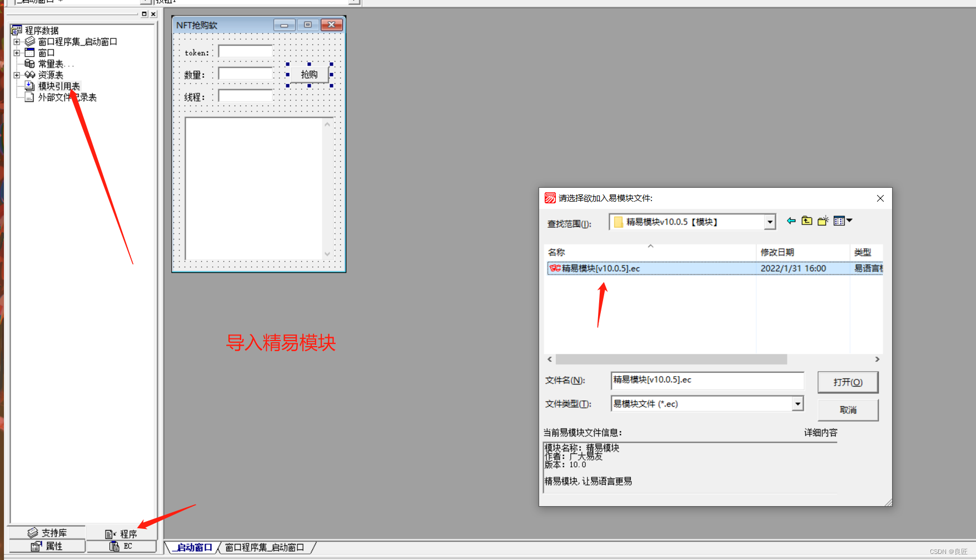This screenshot has height=560, width=976.
Task: Click 详细内容 label in dialog
Action: (x=820, y=433)
